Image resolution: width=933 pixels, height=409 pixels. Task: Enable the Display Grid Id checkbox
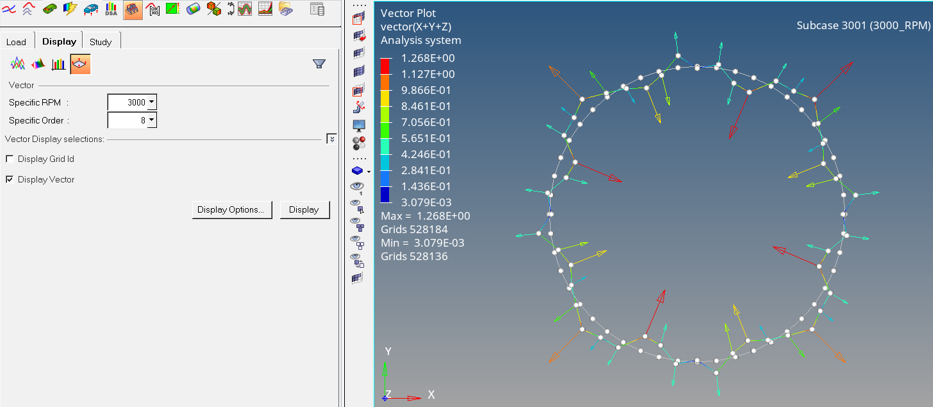[10, 159]
